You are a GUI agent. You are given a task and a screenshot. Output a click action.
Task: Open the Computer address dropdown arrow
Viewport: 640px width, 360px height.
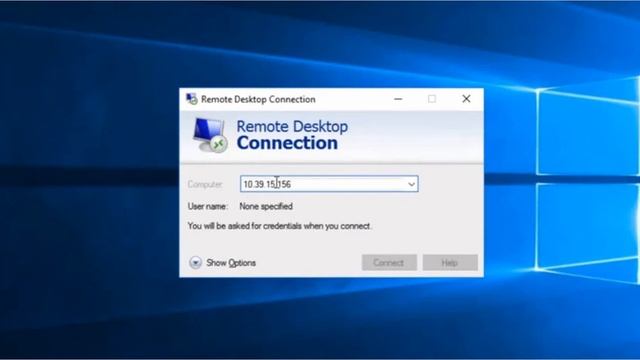coord(411,184)
